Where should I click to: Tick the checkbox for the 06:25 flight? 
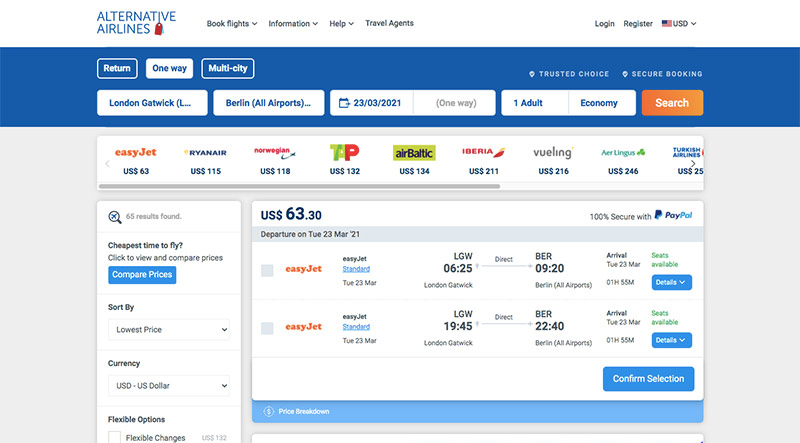pyautogui.click(x=267, y=270)
